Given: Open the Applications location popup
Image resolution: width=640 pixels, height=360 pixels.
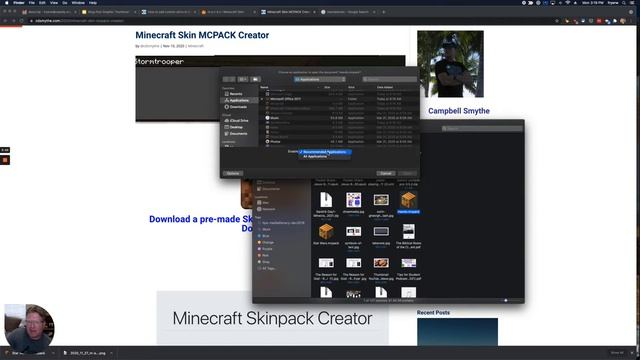Looking at the screenshot, I should (320, 80).
